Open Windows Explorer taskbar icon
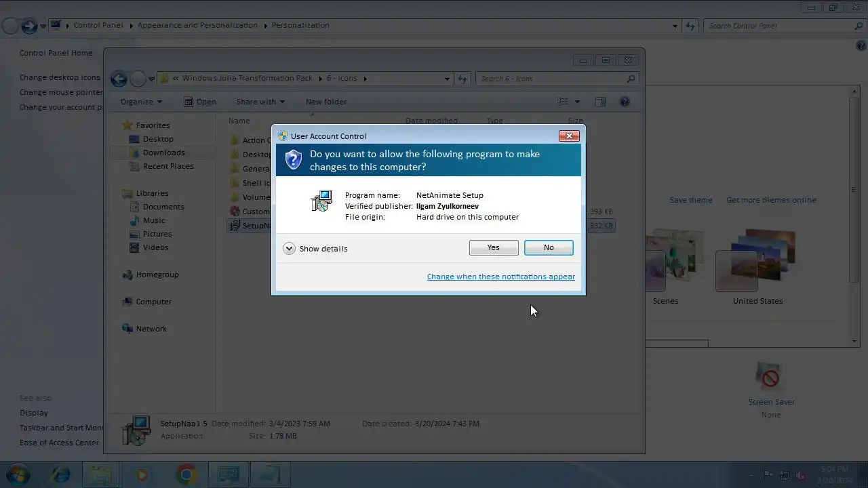The width and height of the screenshot is (868, 488). [102, 474]
